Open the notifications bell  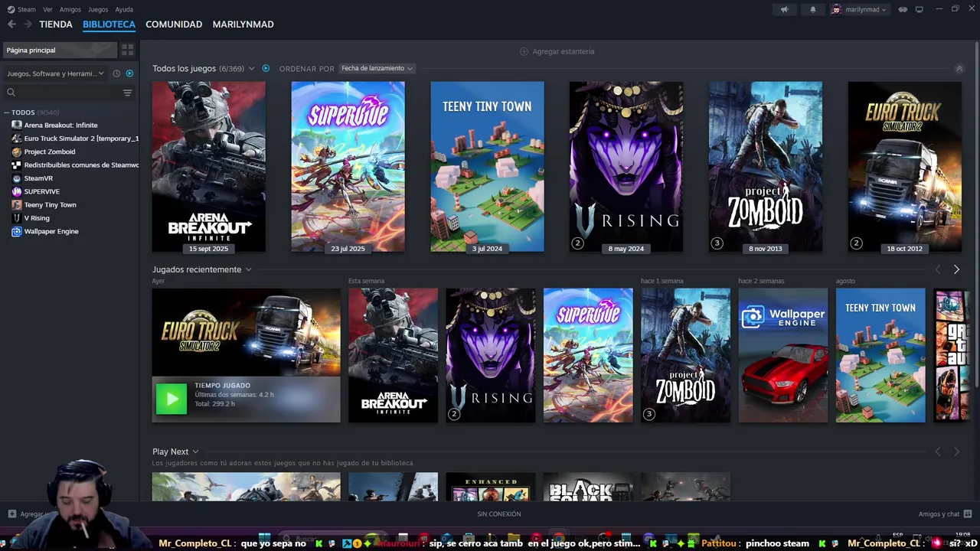[812, 10]
